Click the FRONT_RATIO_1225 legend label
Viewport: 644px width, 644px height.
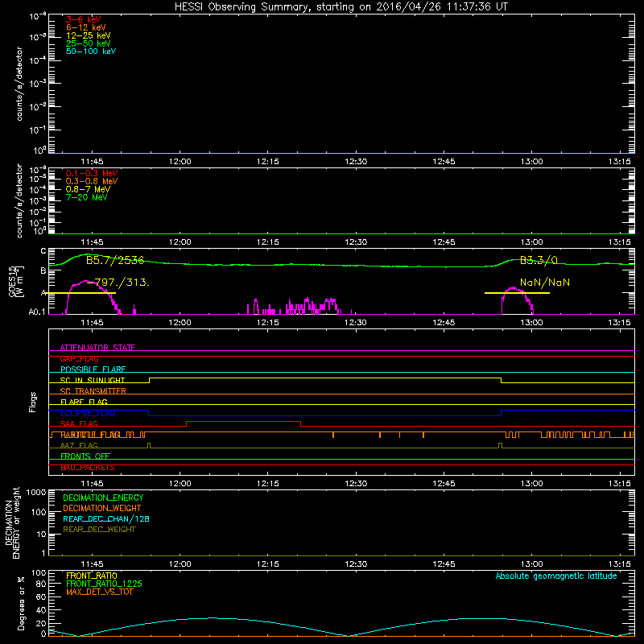point(104,584)
